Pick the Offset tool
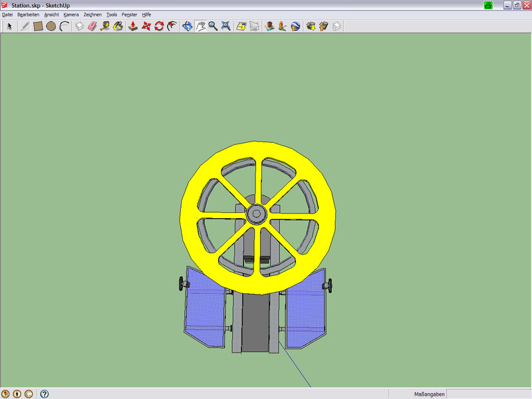 [x=172, y=26]
